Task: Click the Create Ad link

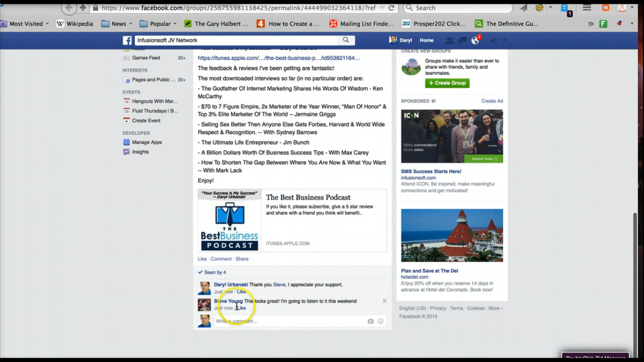Action: [x=492, y=101]
